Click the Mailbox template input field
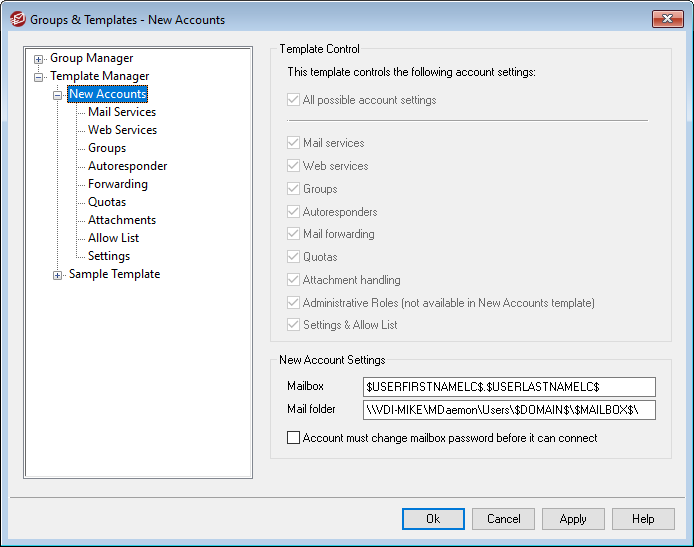Viewport: 694px width, 547px height. tap(509, 386)
